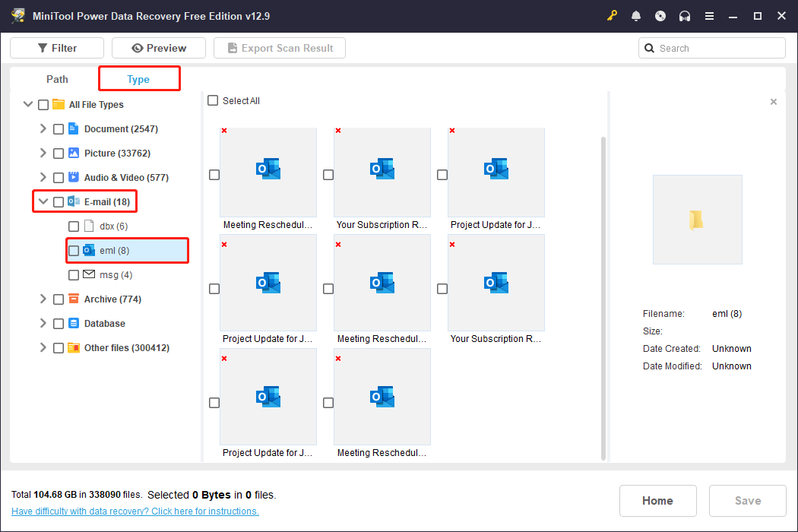
Task: Click the folder preview thumbnail in details panel
Action: coord(697,220)
